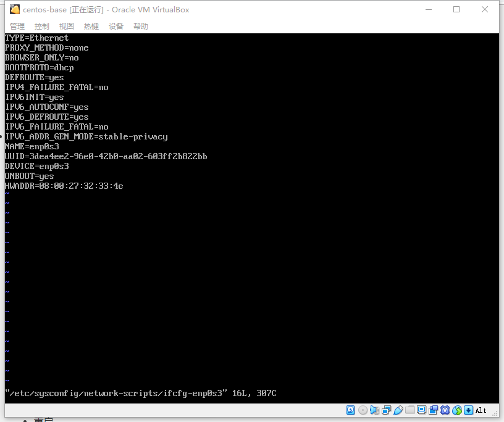Click the optical disc status icon
This screenshot has height=422, width=504.
coord(363,410)
